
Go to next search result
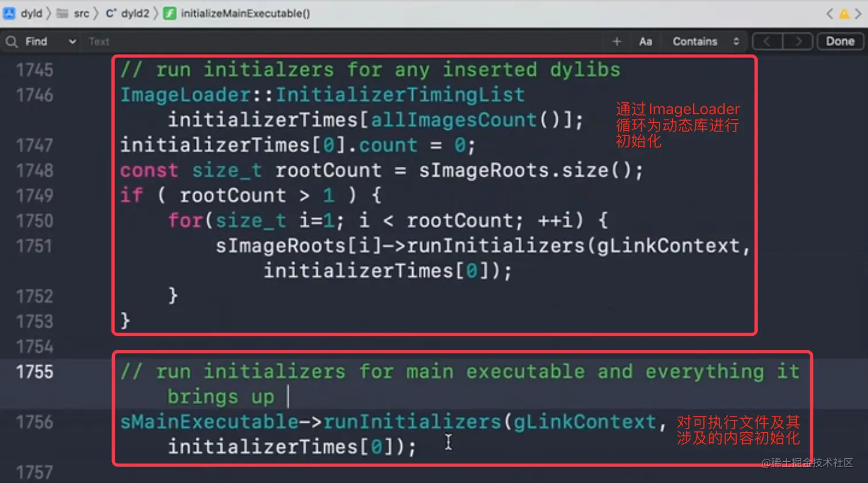click(x=798, y=41)
